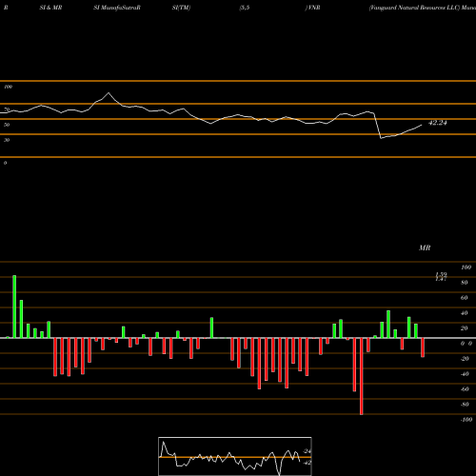
Task: Click the -80 label on the MR axis
Action: [465, 405]
